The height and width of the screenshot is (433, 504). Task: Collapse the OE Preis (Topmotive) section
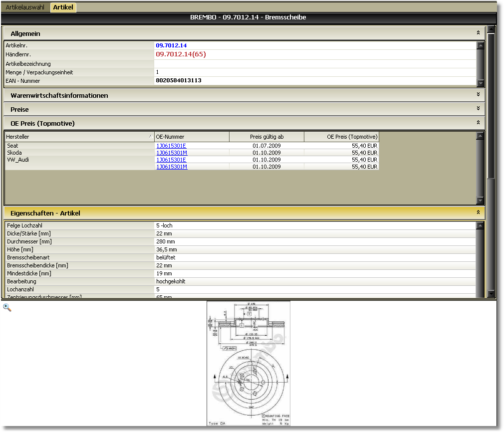point(478,123)
